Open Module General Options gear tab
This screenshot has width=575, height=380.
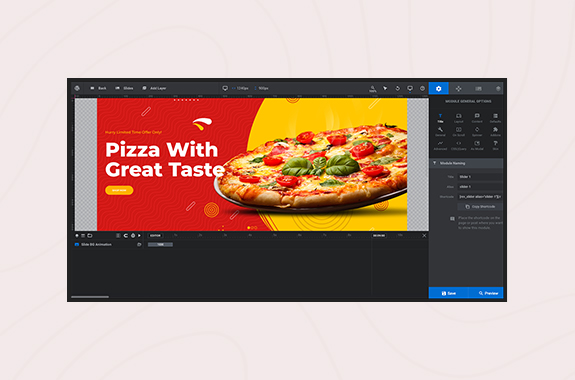tap(438, 88)
